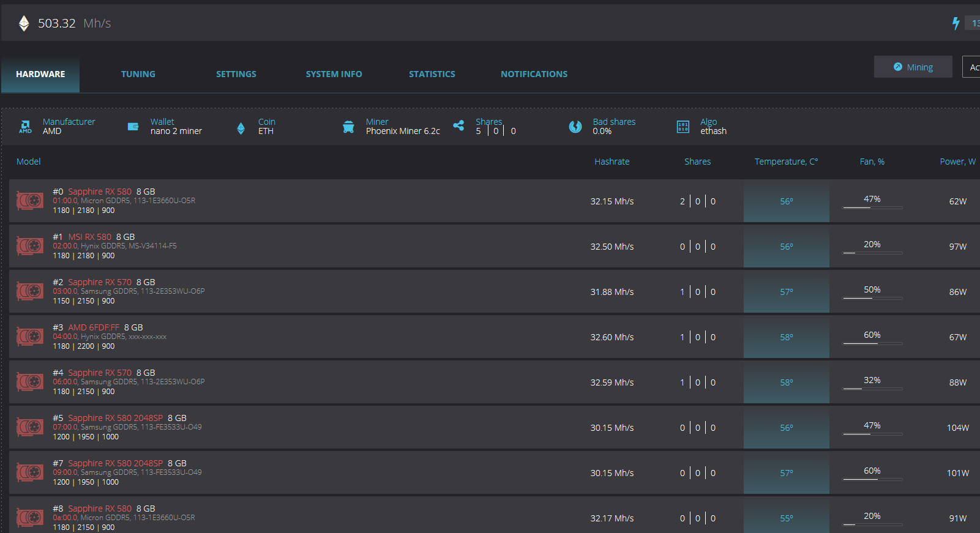Click the 57° temperature cell for GPU #2
980x533 pixels.
pos(787,292)
